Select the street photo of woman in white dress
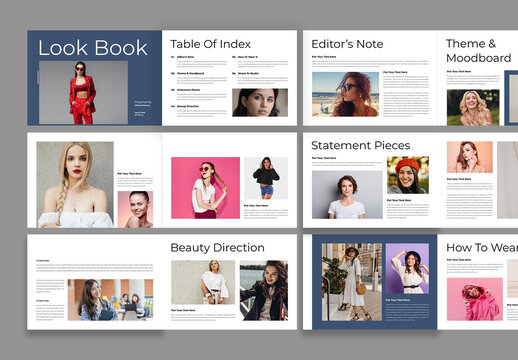The height and width of the screenshot is (360, 518). coord(352,282)
